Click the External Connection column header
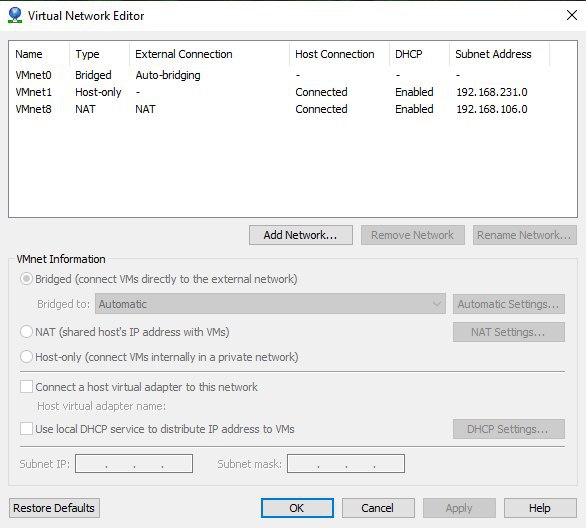Screen dimensions: 586x528 point(209,54)
